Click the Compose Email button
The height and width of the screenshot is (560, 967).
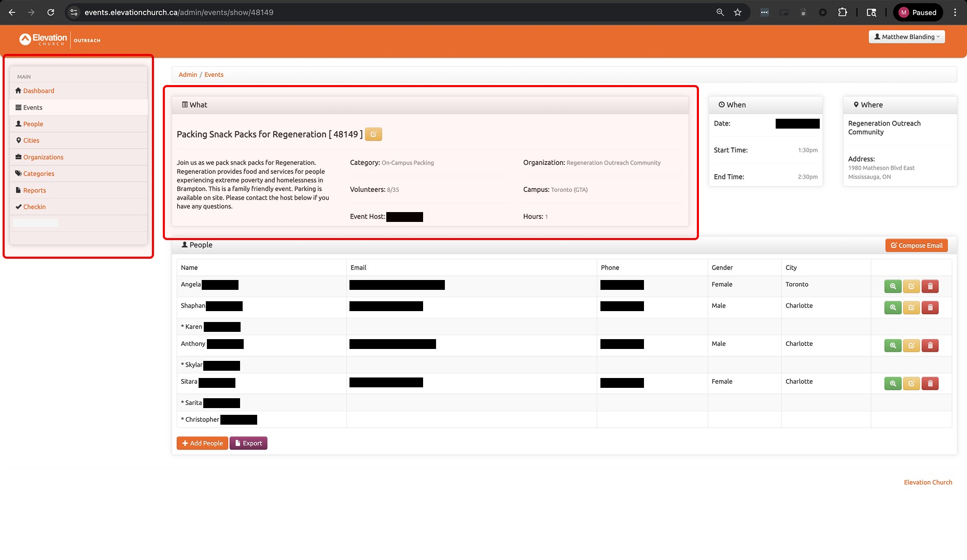pyautogui.click(x=917, y=245)
